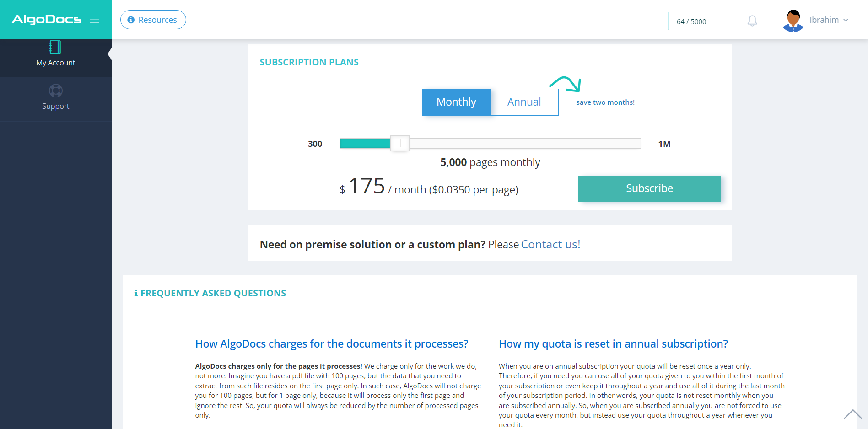Click the Resources button

[x=153, y=20]
